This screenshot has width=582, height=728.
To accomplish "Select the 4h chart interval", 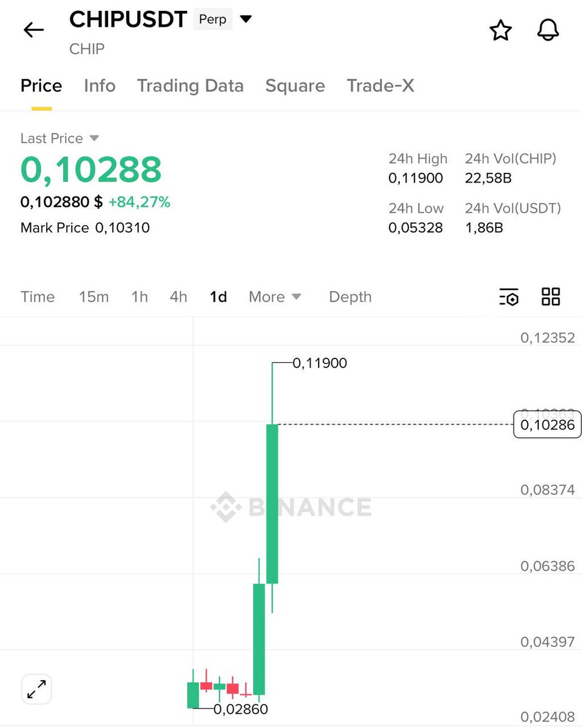I will tap(178, 297).
